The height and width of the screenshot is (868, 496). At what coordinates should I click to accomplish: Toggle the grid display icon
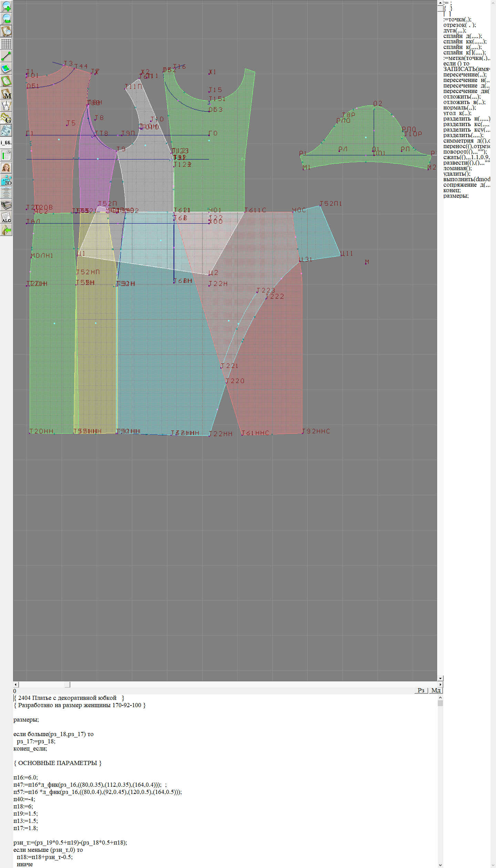6,44
